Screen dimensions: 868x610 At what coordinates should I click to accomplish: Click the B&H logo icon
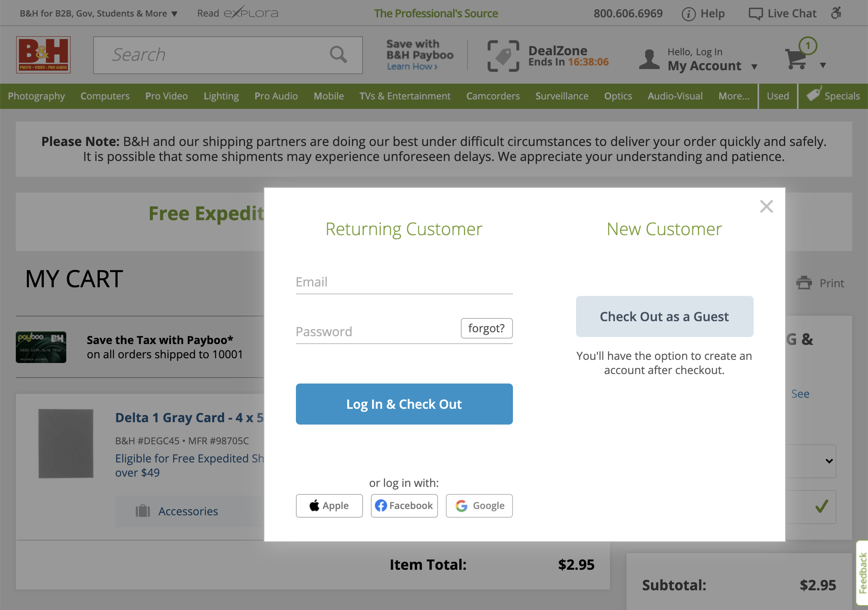click(43, 55)
